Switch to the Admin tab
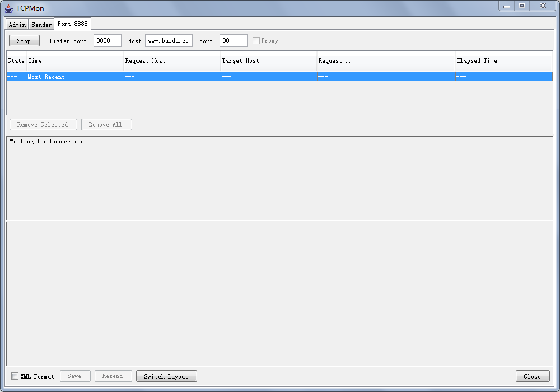This screenshot has width=560, height=392. click(17, 25)
